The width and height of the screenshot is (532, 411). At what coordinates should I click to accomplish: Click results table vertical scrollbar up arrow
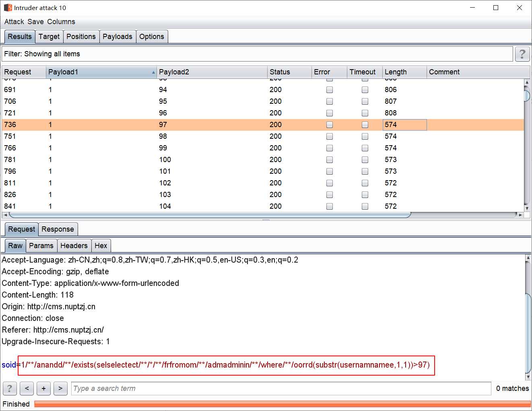click(527, 82)
